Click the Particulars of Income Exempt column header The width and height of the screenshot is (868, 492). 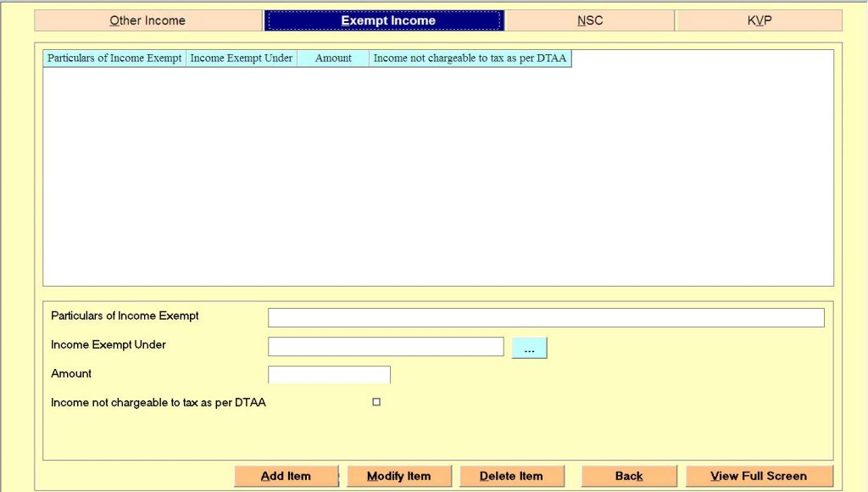click(114, 59)
